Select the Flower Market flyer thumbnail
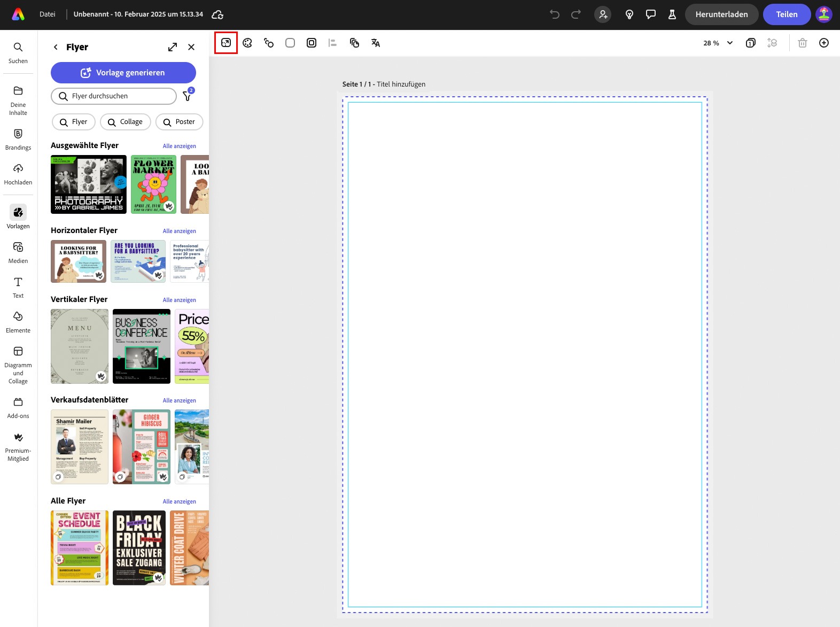Screen dimensions: 840x627 (x=153, y=184)
